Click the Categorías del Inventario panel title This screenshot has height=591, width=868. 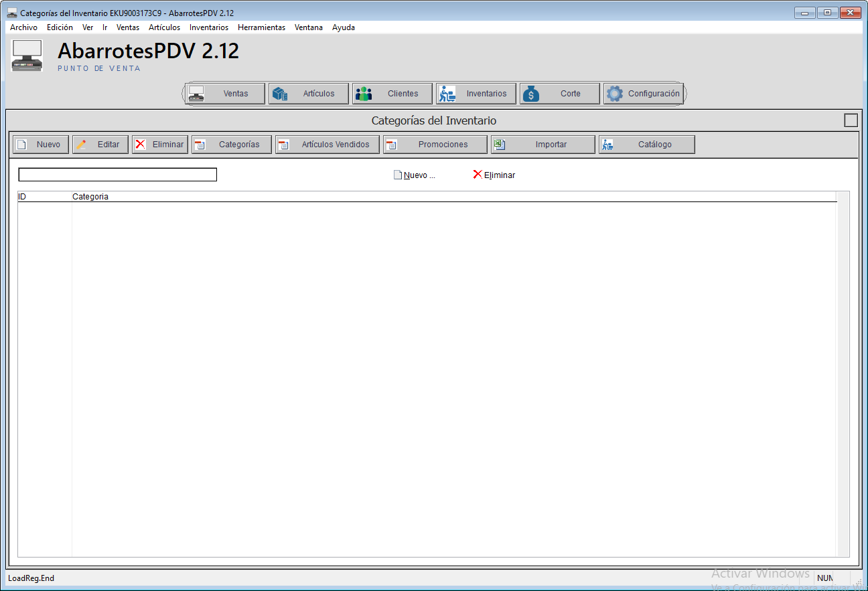pyautogui.click(x=434, y=121)
